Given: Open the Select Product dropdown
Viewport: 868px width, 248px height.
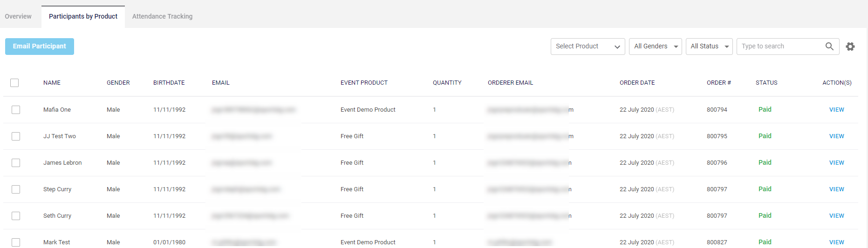Looking at the screenshot, I should [x=588, y=47].
